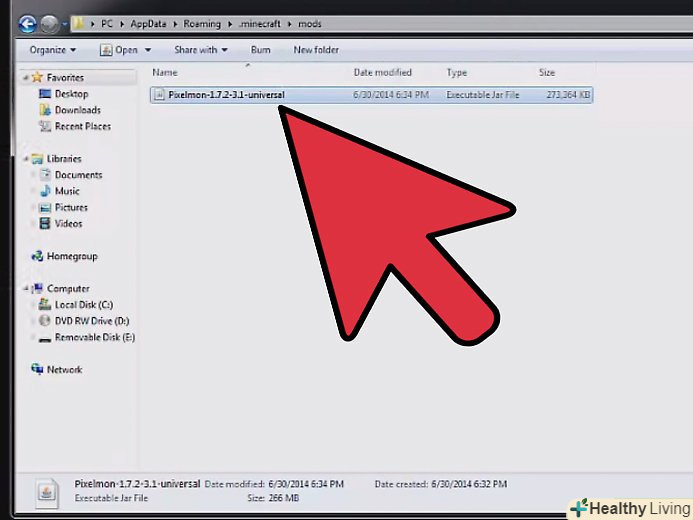Click the 273,364 KB size cell
The image size is (693, 520).
pyautogui.click(x=568, y=95)
